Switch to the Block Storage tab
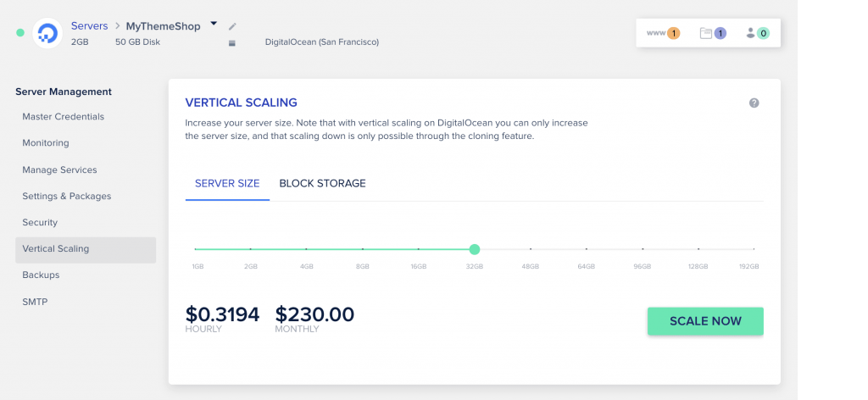868x400 pixels. tap(322, 184)
